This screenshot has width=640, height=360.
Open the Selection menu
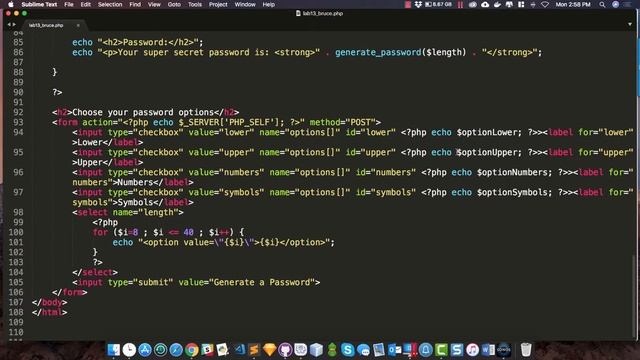click(x=110, y=4)
